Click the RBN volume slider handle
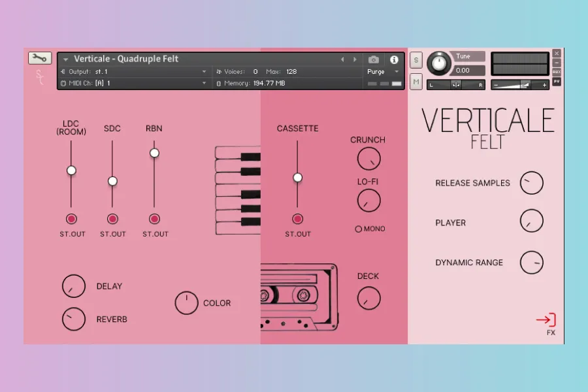This screenshot has width=588, height=392. (x=154, y=153)
